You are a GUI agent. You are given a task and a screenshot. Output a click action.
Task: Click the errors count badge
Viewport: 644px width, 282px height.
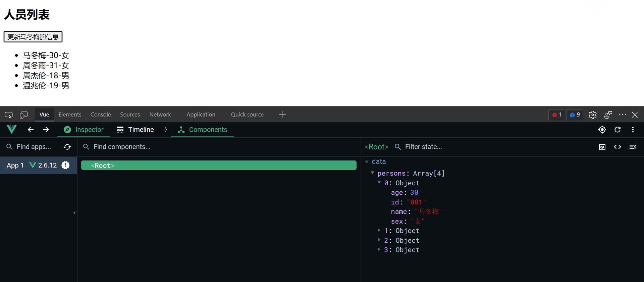click(557, 115)
